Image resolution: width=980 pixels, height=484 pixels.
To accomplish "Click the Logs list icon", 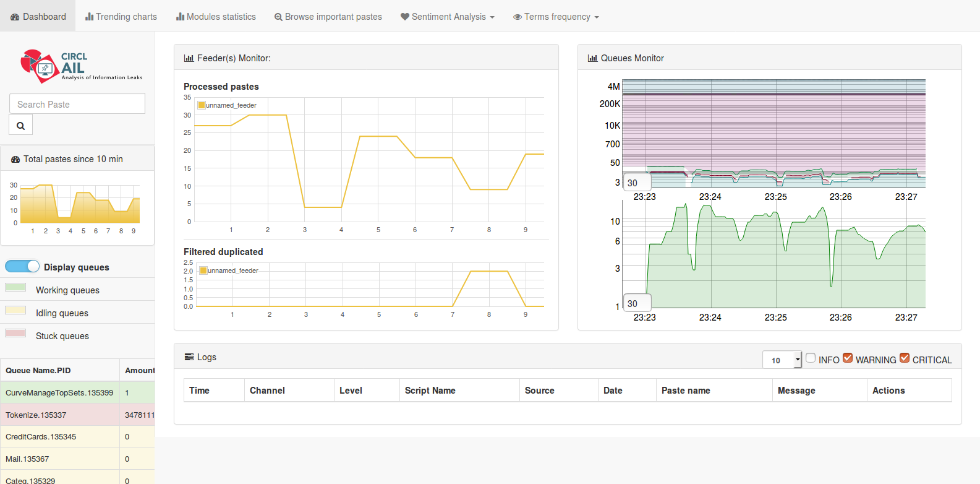I will 189,357.
